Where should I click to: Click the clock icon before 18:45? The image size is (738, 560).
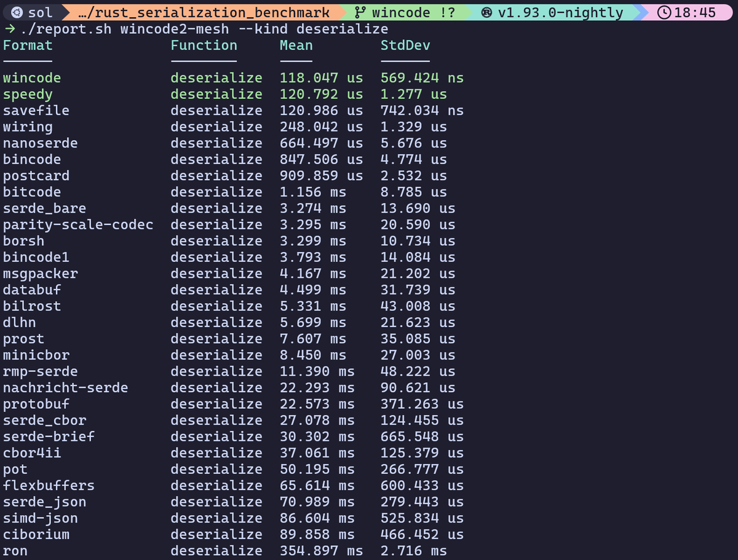coord(664,12)
